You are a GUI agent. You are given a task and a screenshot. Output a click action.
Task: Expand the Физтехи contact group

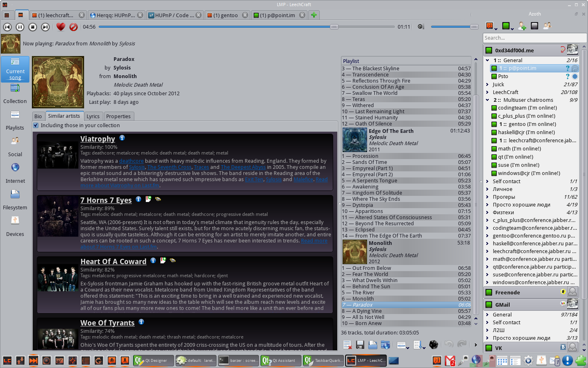(488, 212)
